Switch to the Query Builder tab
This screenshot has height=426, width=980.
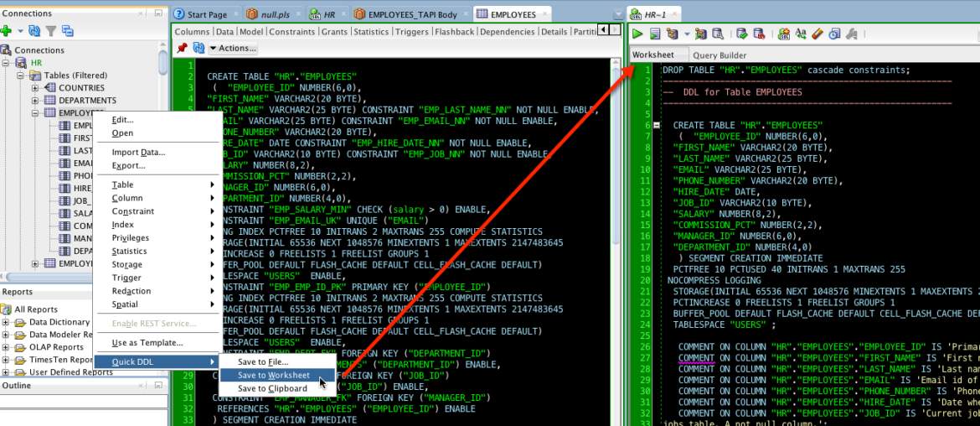tap(720, 55)
